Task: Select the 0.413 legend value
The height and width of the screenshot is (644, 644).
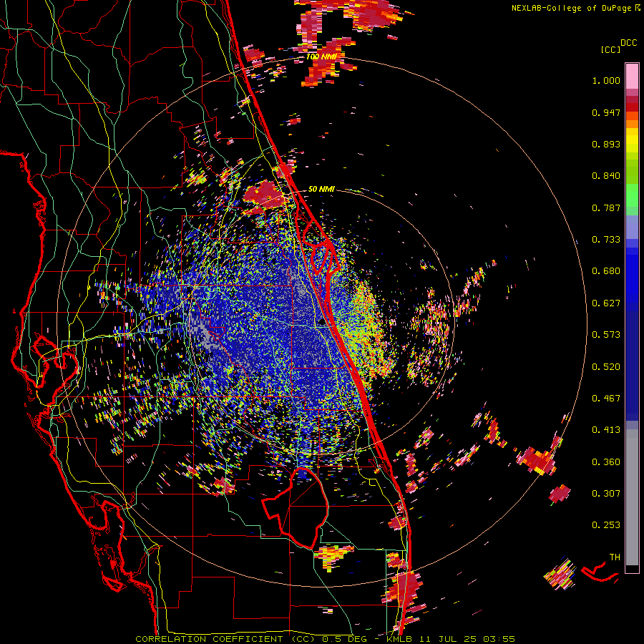Action: click(x=606, y=430)
